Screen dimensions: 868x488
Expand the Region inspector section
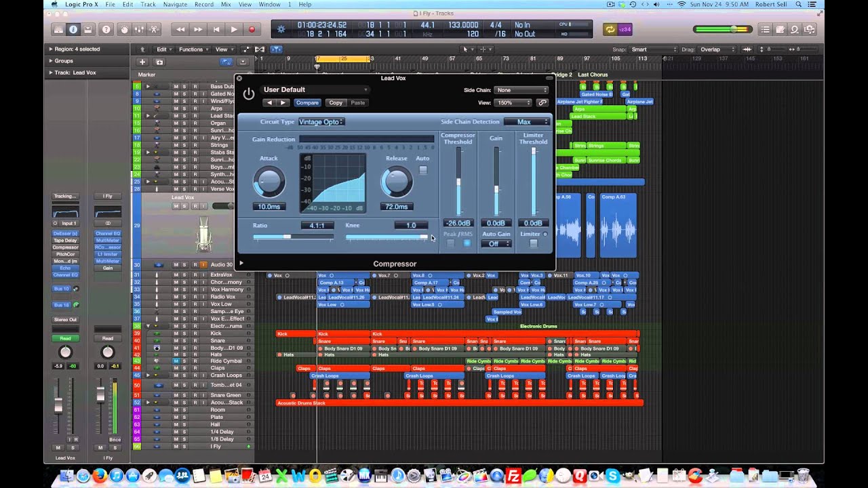[x=50, y=49]
